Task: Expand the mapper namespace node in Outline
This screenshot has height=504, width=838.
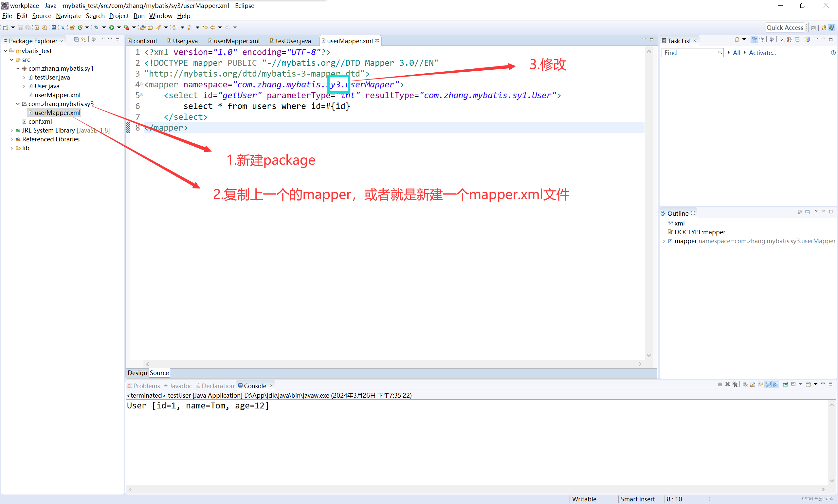Action: (x=663, y=241)
